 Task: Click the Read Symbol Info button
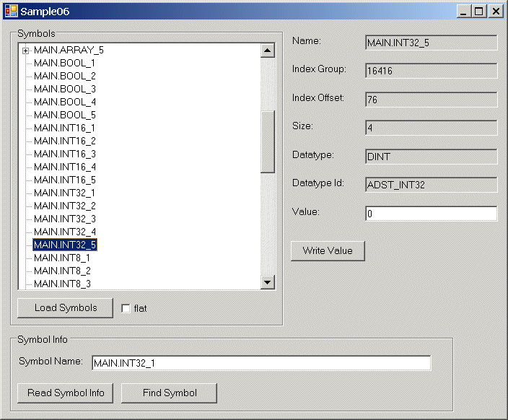(65, 393)
